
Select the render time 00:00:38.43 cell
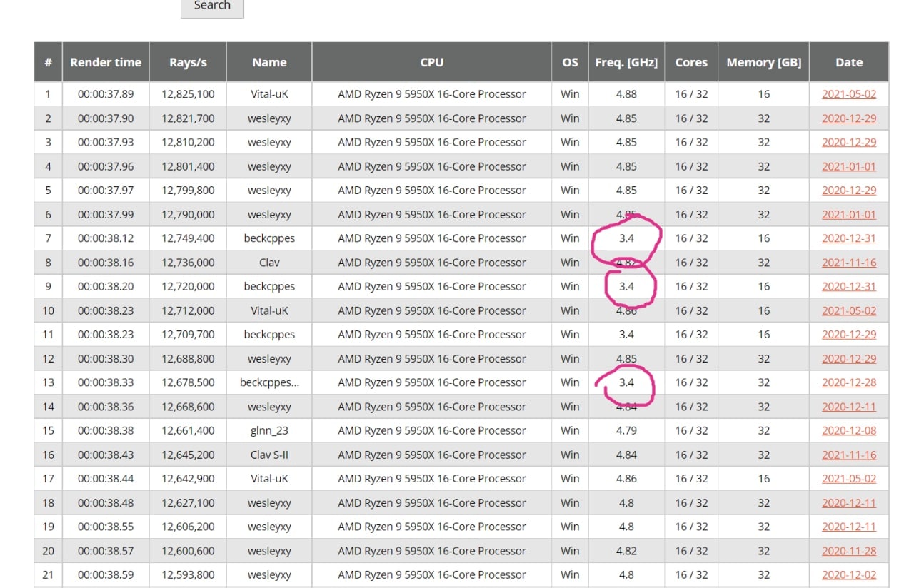pyautogui.click(x=106, y=455)
